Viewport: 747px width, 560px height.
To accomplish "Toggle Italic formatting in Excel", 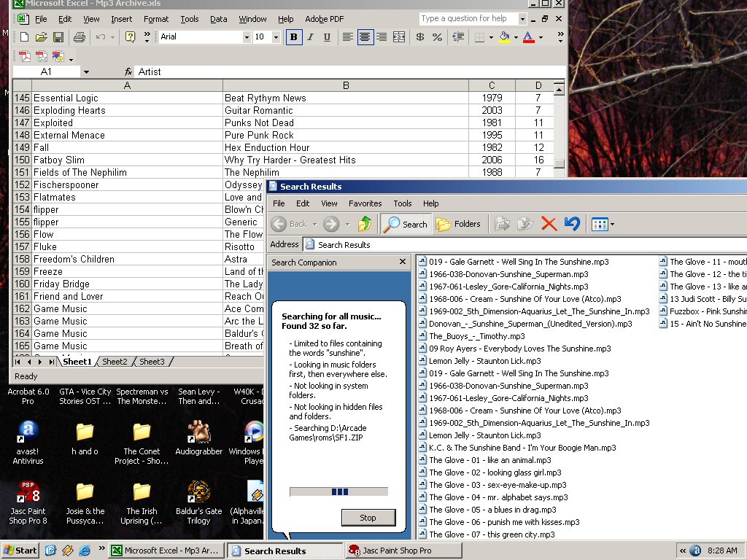I will pyautogui.click(x=311, y=37).
